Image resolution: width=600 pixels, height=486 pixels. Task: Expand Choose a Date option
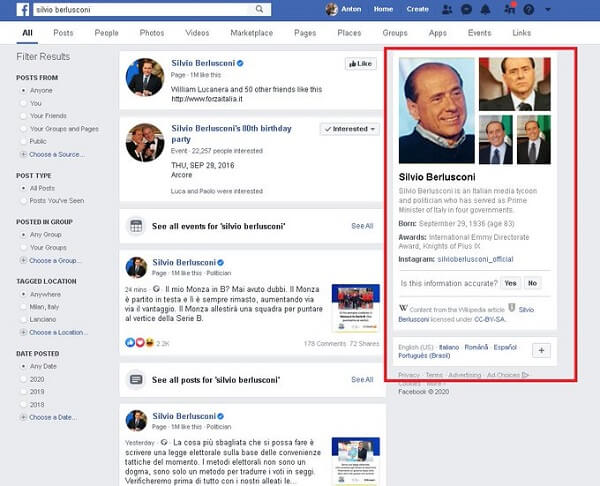tap(53, 417)
